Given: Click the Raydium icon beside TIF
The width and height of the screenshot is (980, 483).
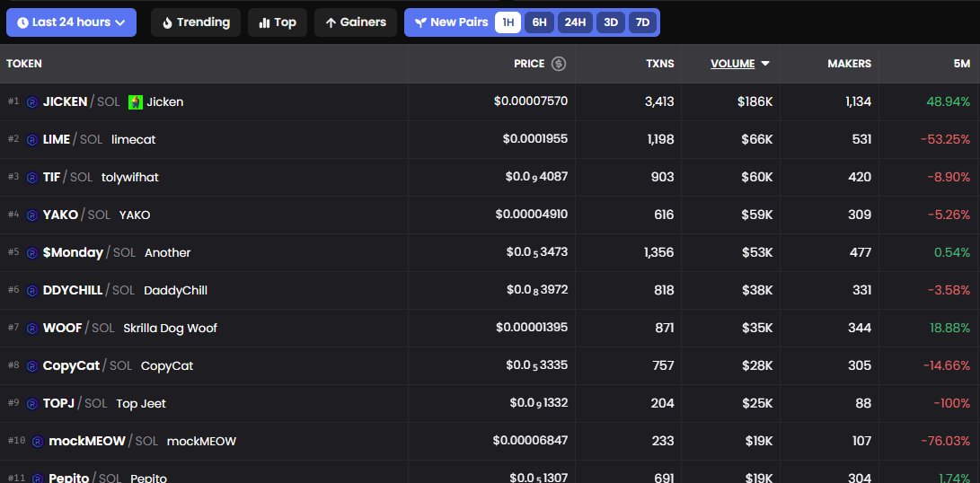Looking at the screenshot, I should 31,178.
